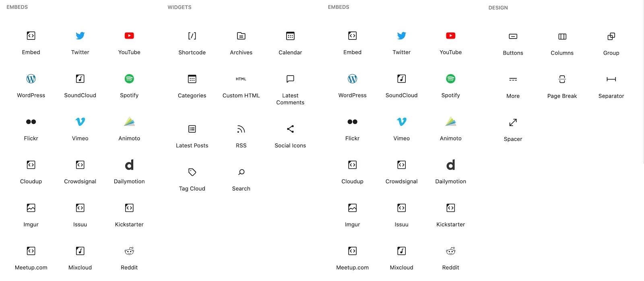The width and height of the screenshot is (644, 281).
Task: Click Embed icon in Embeds panel beside Design
Action: (x=352, y=36)
